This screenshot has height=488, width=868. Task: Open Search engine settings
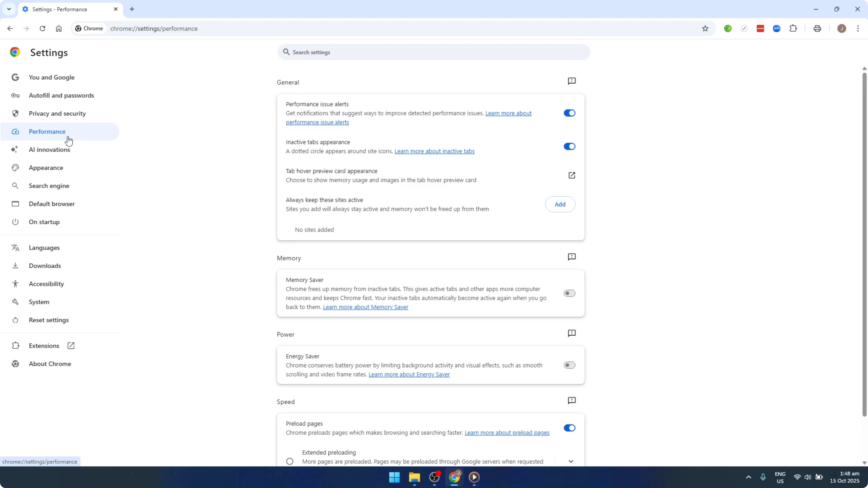coord(60,186)
